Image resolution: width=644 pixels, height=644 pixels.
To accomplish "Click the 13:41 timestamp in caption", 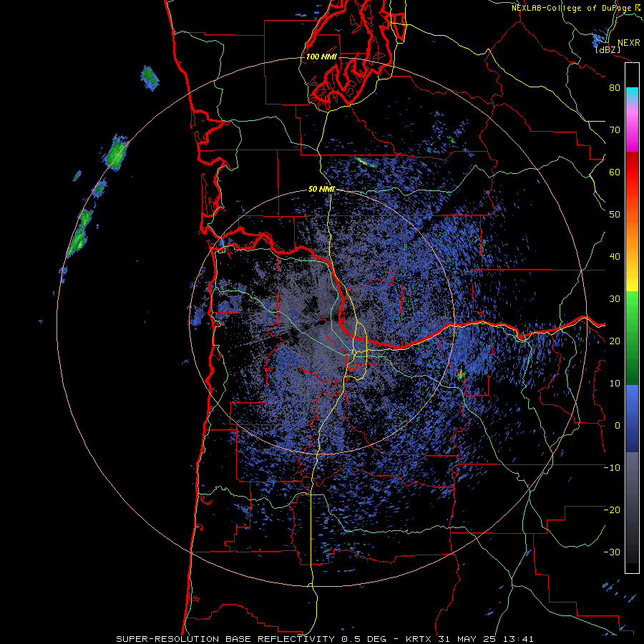I will (x=519, y=639).
